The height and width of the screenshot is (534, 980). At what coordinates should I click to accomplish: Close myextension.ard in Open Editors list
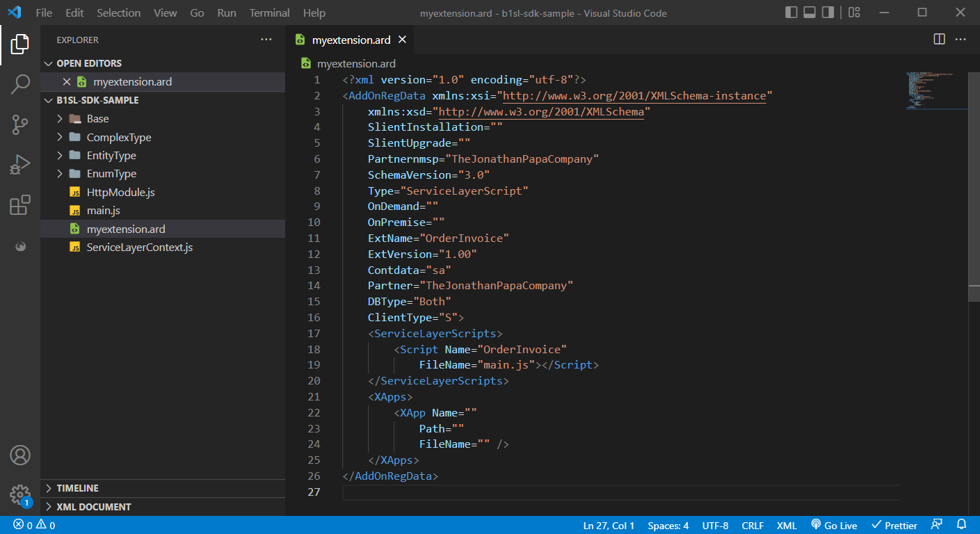(67, 81)
